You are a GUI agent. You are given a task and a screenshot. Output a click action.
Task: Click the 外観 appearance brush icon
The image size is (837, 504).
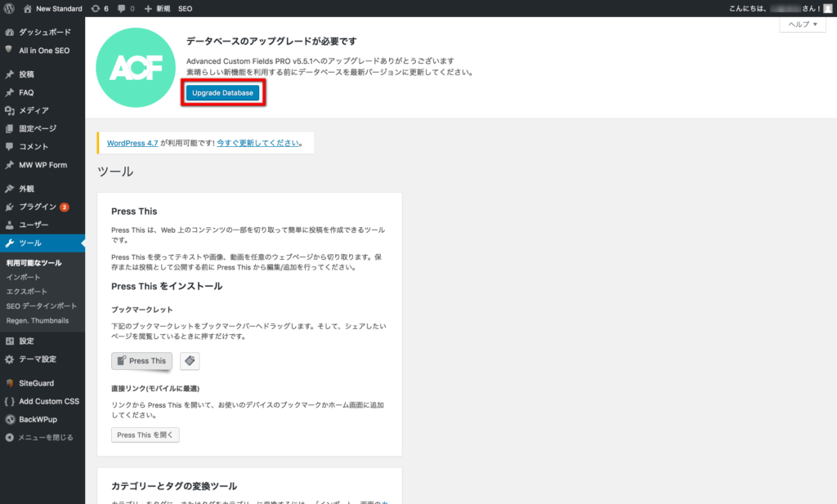(x=8, y=187)
